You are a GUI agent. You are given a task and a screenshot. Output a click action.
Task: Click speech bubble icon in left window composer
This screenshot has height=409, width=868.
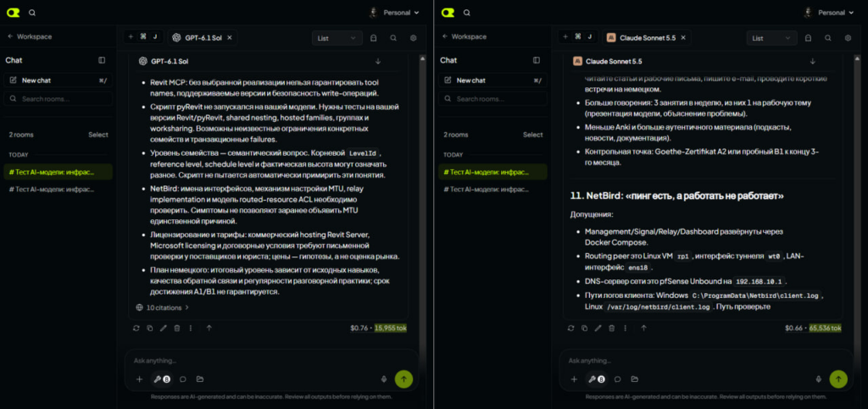coord(183,379)
